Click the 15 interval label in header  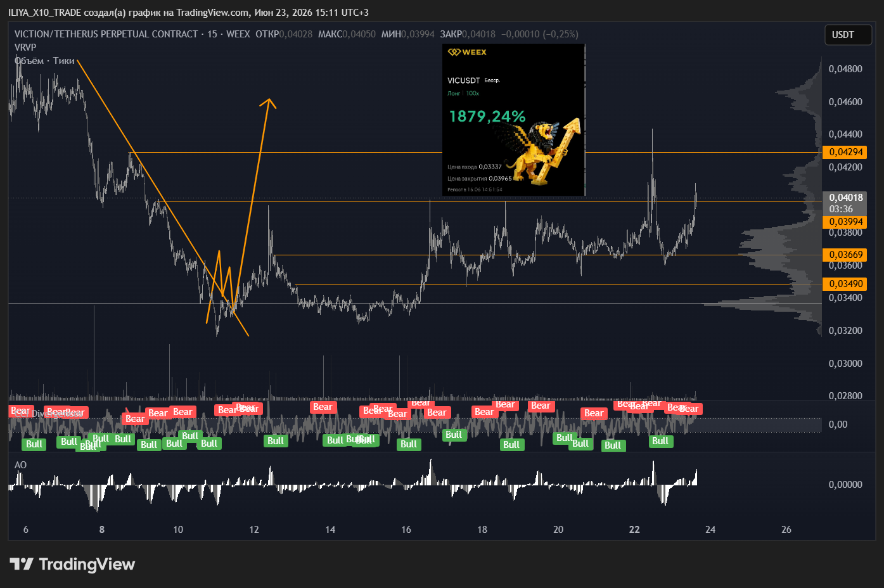(x=212, y=34)
